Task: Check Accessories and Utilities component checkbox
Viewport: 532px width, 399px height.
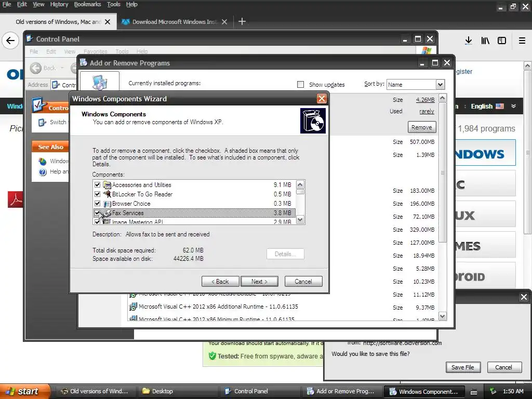Action: coord(97,185)
